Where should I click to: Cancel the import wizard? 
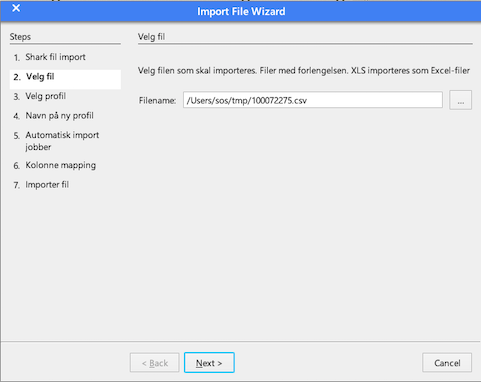pyautogui.click(x=447, y=363)
